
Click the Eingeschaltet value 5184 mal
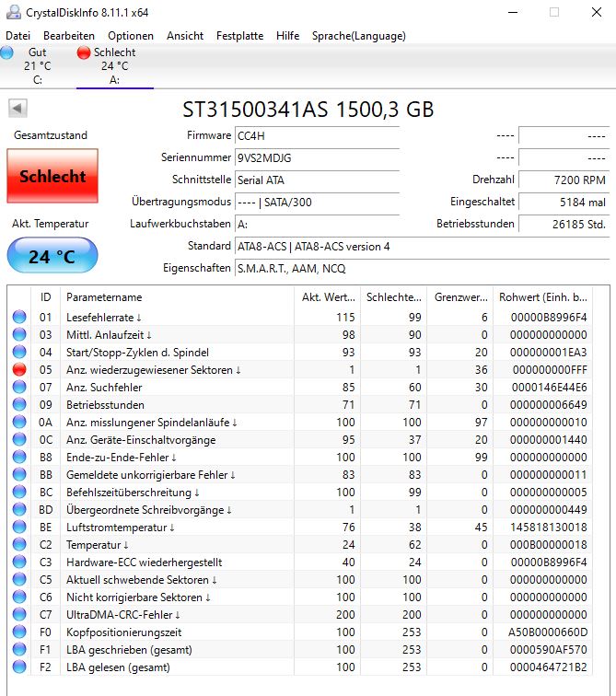(564, 202)
